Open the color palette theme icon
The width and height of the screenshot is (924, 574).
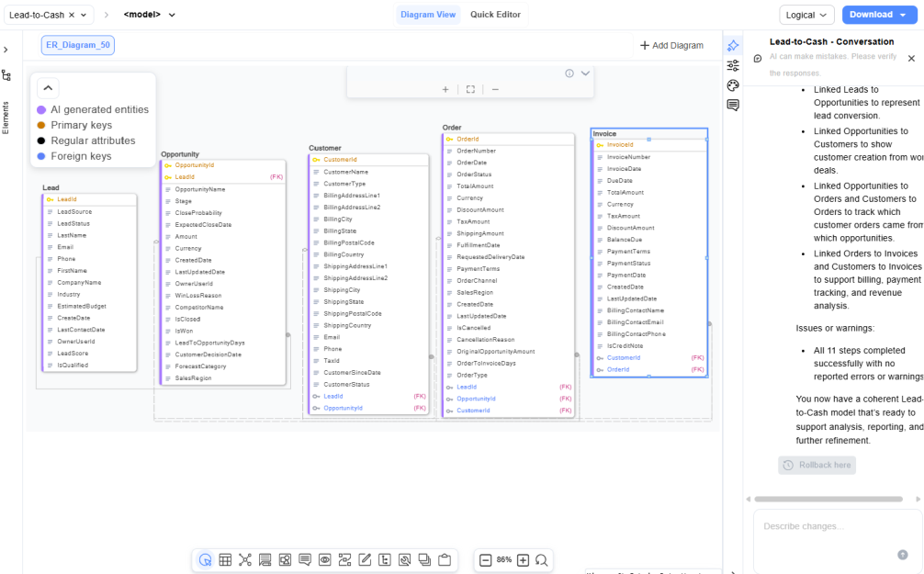pos(733,85)
